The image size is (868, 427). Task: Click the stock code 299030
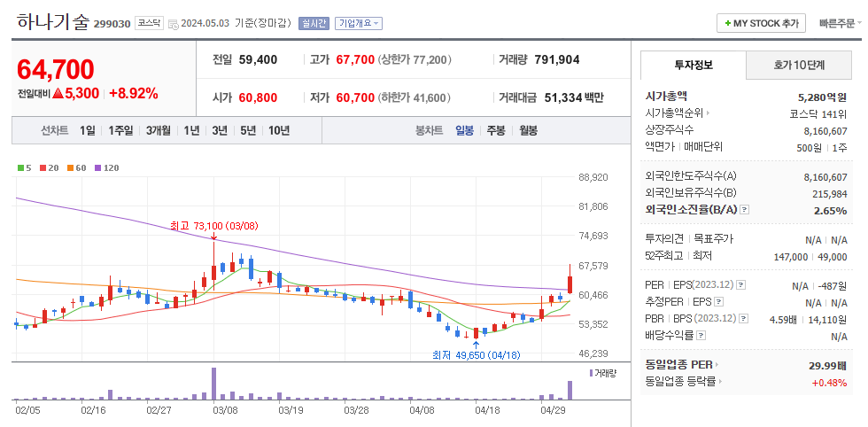(x=112, y=24)
